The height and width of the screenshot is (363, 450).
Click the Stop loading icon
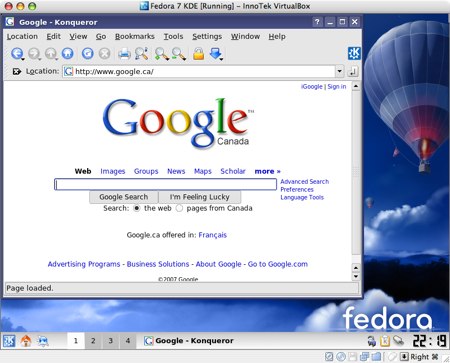105,53
